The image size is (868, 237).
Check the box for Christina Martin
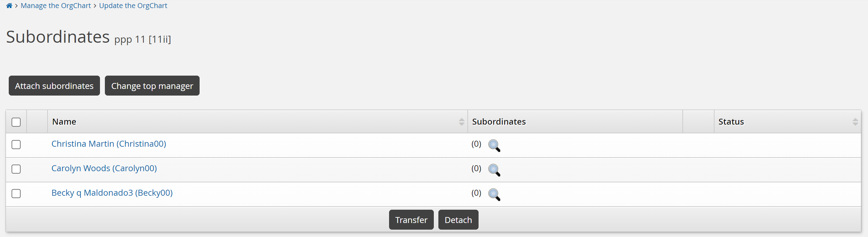tap(16, 145)
